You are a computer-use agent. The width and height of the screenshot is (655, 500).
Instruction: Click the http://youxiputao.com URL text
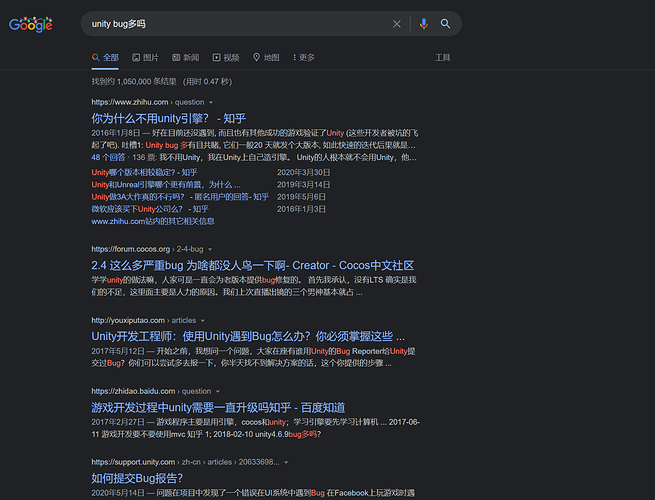tap(128, 320)
